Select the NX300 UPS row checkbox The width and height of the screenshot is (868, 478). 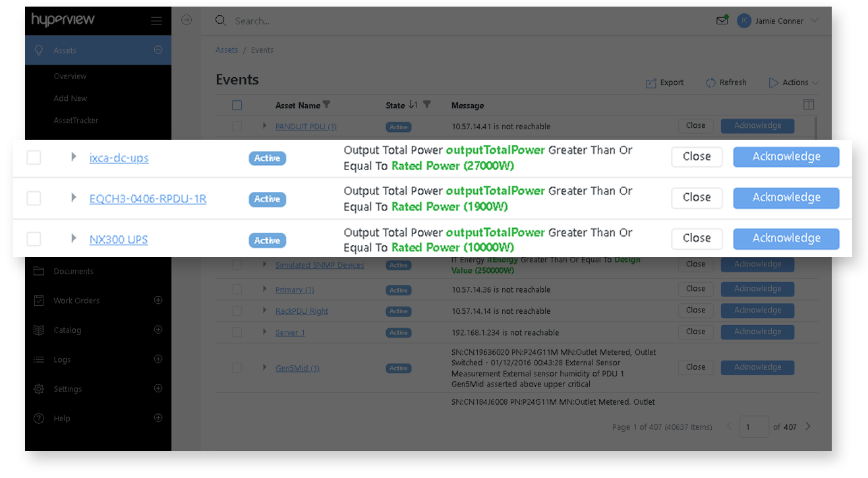(x=34, y=239)
